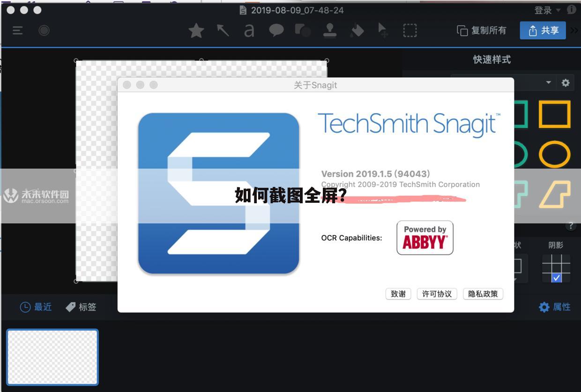Close the About Snagit dialog
The image size is (581, 392).
(127, 85)
